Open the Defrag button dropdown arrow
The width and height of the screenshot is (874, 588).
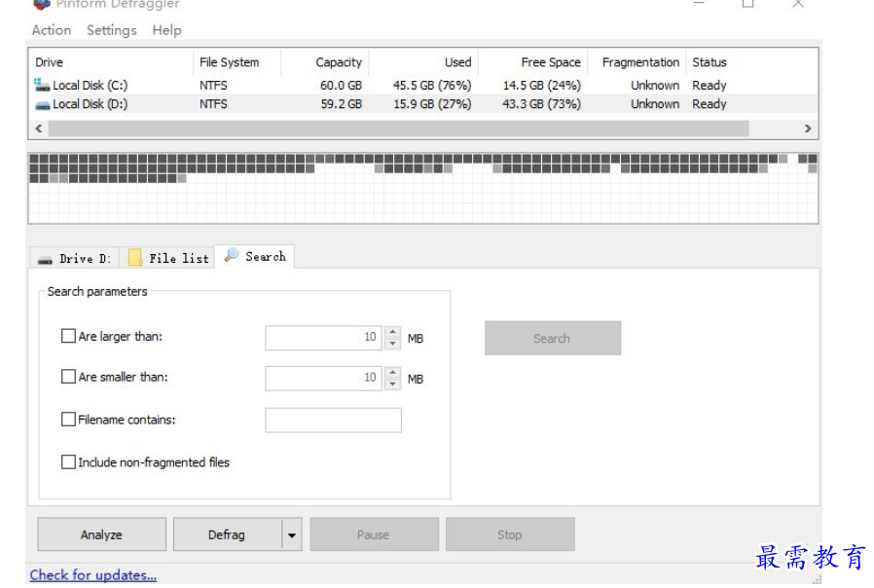[x=292, y=535]
